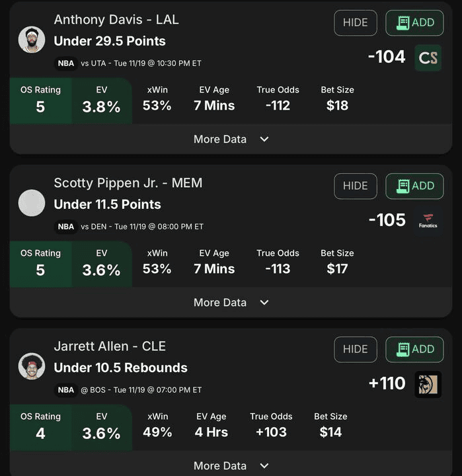Select the Under 11.5 Points bet title
Screen dimensions: 462x476
coord(107,204)
